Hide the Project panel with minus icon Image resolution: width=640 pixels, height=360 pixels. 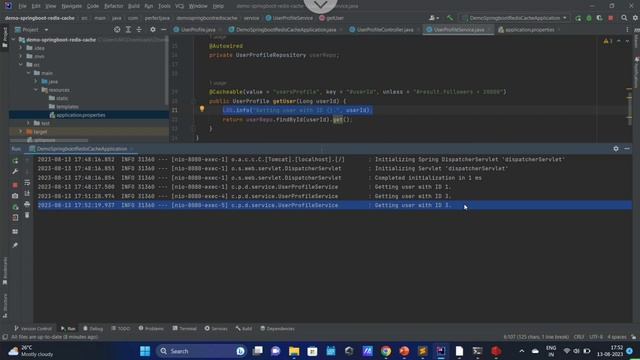[164, 29]
